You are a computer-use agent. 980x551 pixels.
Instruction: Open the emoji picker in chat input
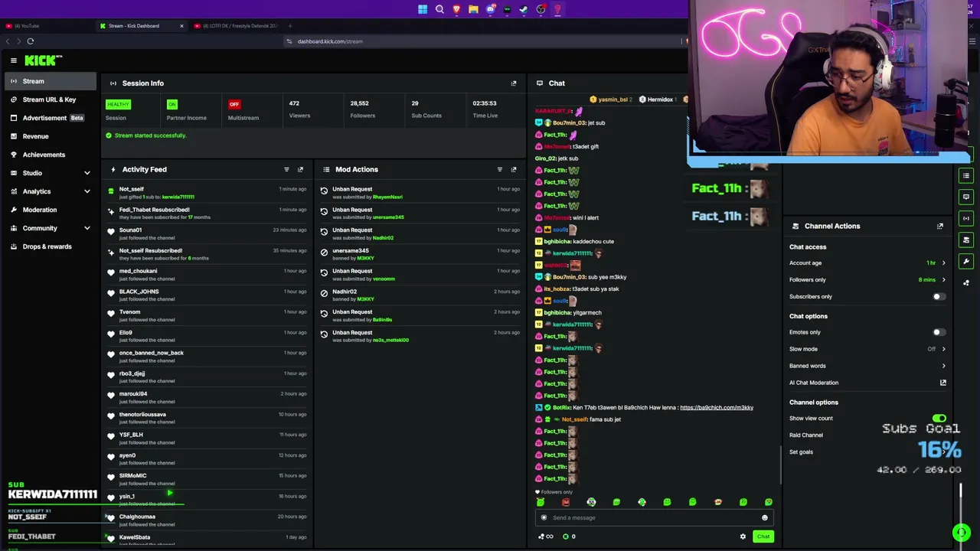point(764,518)
